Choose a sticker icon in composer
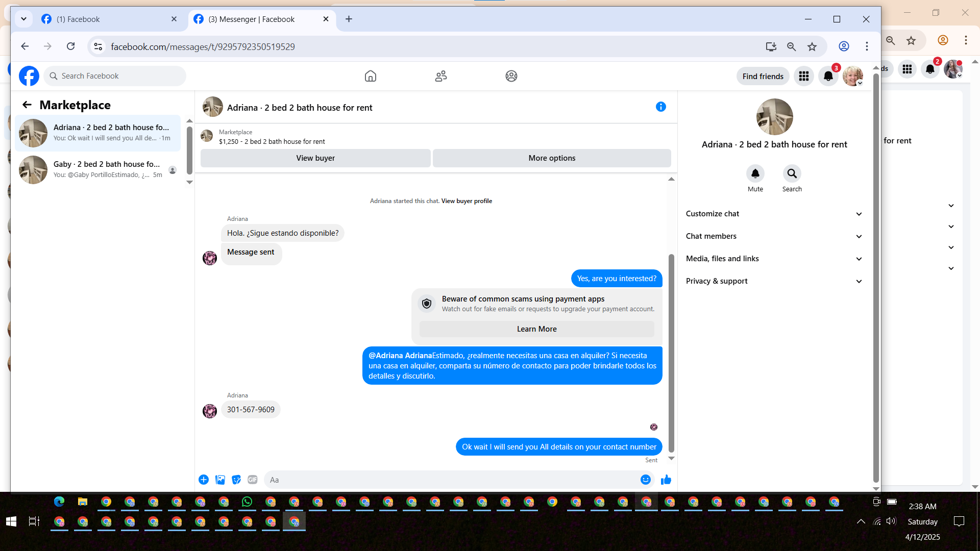 pyautogui.click(x=236, y=480)
